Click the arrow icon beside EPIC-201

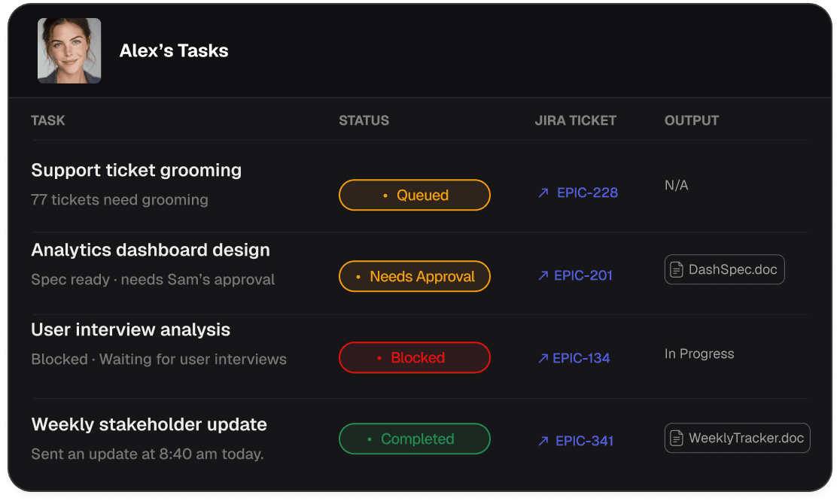click(x=543, y=276)
